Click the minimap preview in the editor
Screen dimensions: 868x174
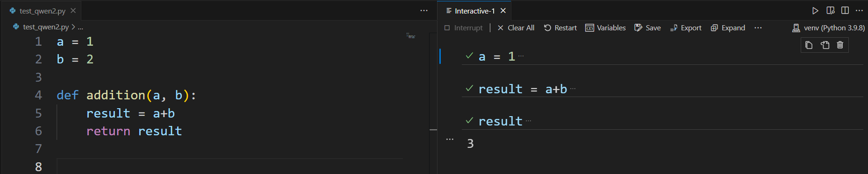pos(411,35)
